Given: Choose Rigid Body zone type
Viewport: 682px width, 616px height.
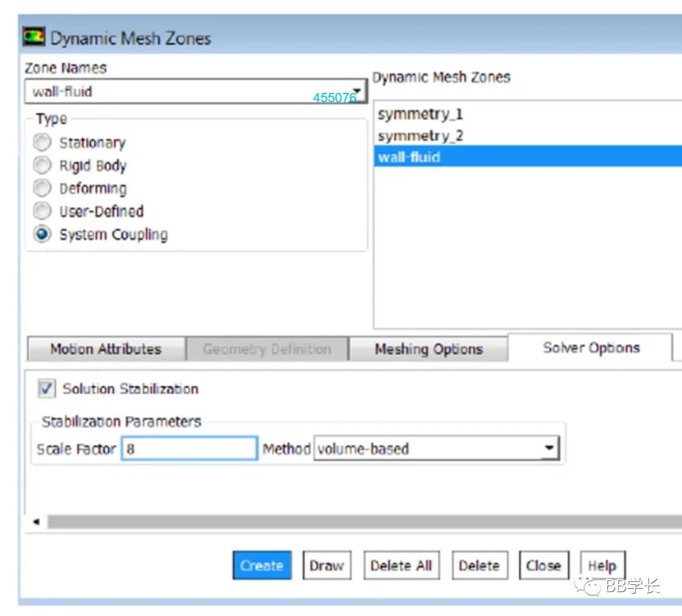Looking at the screenshot, I should (x=42, y=166).
